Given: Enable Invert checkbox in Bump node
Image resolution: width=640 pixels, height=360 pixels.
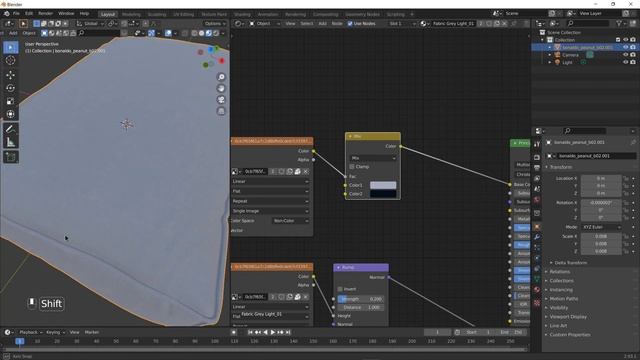Looking at the screenshot, I should [x=340, y=289].
